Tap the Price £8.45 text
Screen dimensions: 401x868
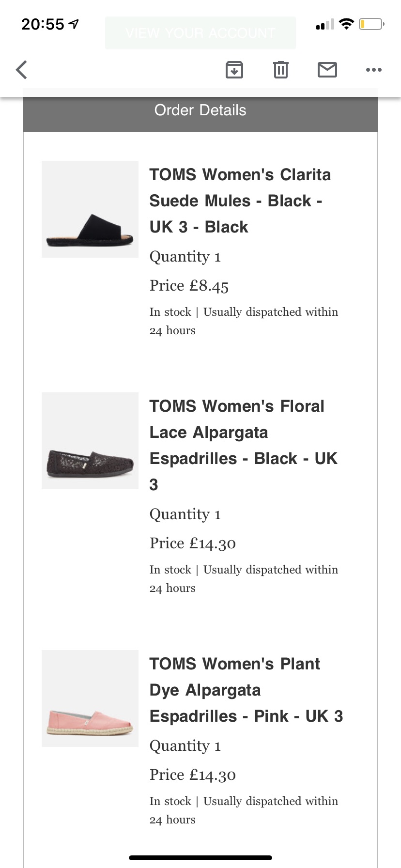[x=189, y=286]
